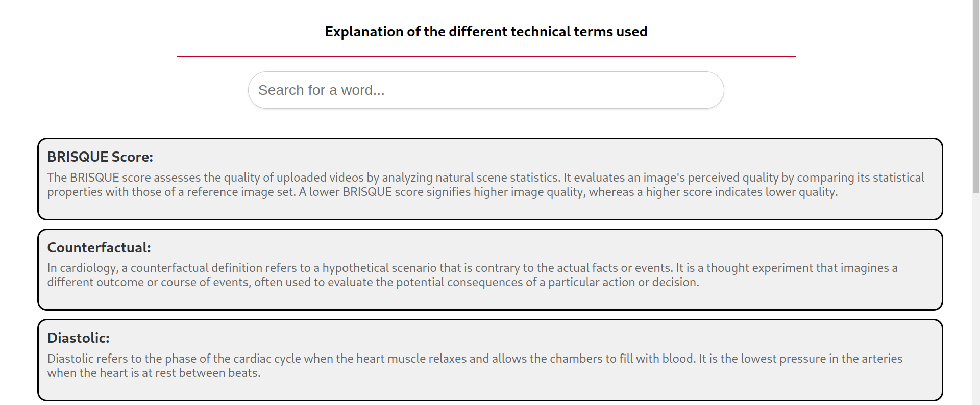Click the BRISQUE score definition's first line
The height and width of the screenshot is (405, 980).
485,178
